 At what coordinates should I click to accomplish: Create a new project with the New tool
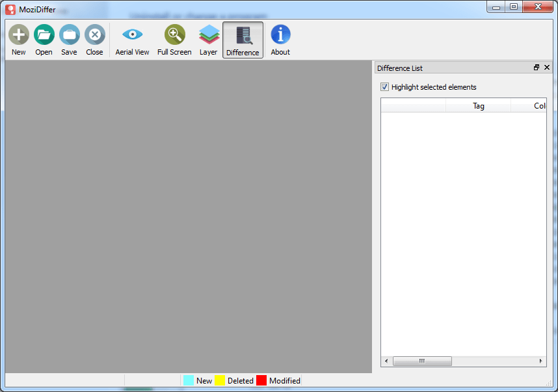tap(18, 34)
